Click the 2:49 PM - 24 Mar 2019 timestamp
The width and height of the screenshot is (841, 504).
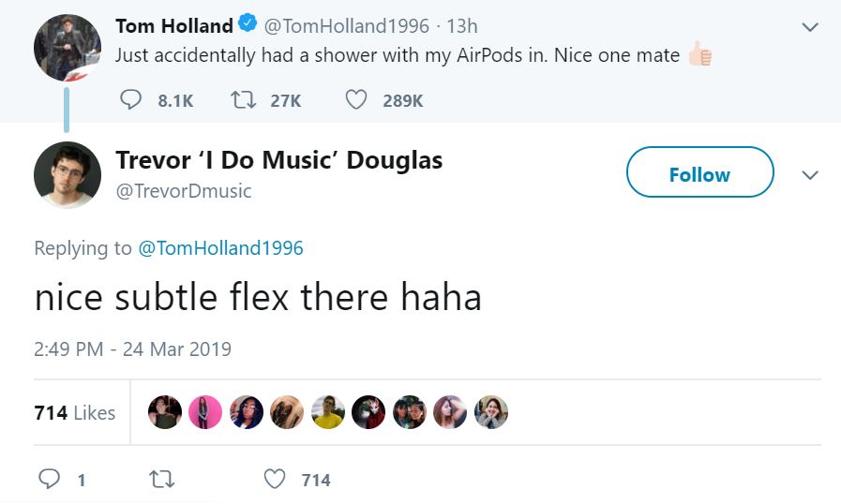coord(132,349)
